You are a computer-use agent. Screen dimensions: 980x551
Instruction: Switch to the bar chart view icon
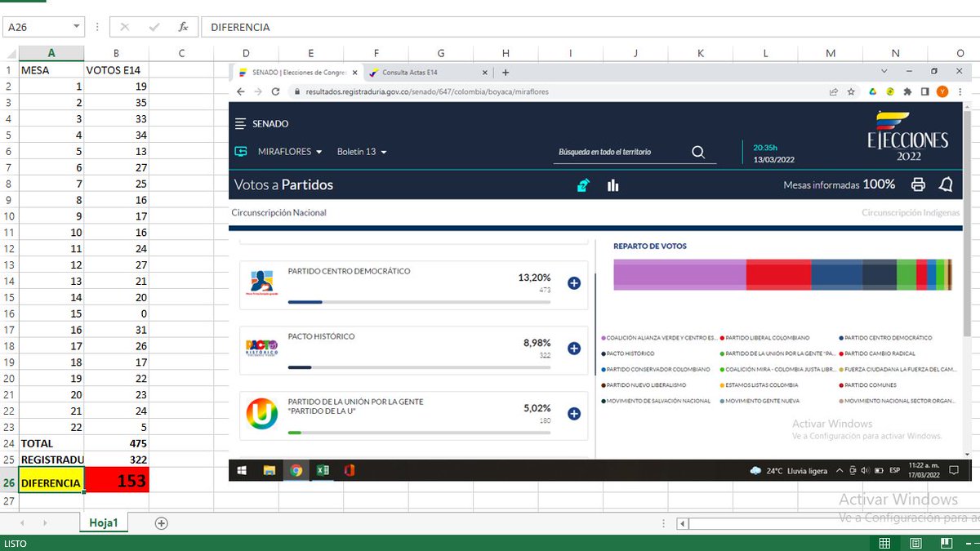(612, 185)
